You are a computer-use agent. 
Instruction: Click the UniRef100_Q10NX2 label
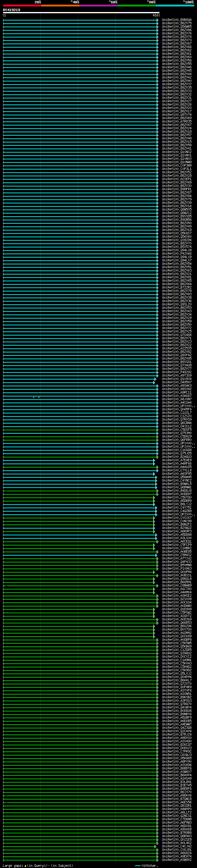[x=177, y=152]
